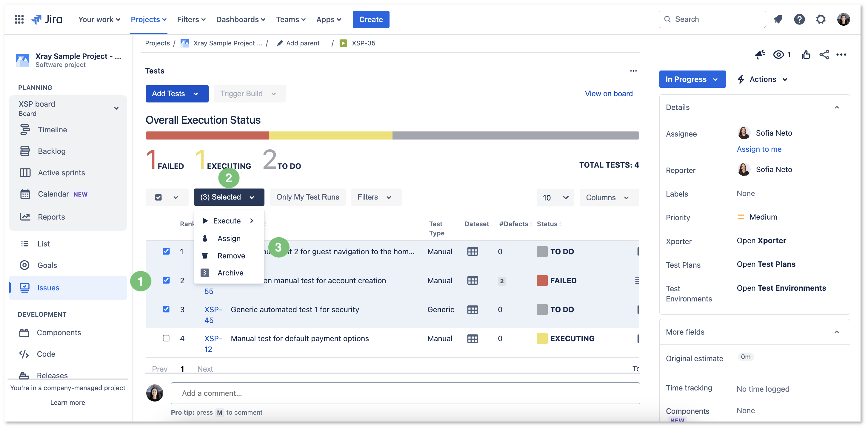Expand the XSP board switcher

[x=116, y=108]
